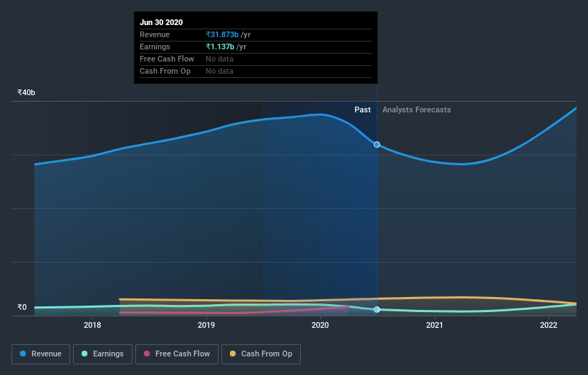Click the ₹1.137b earnings value in tooltip

(220, 47)
